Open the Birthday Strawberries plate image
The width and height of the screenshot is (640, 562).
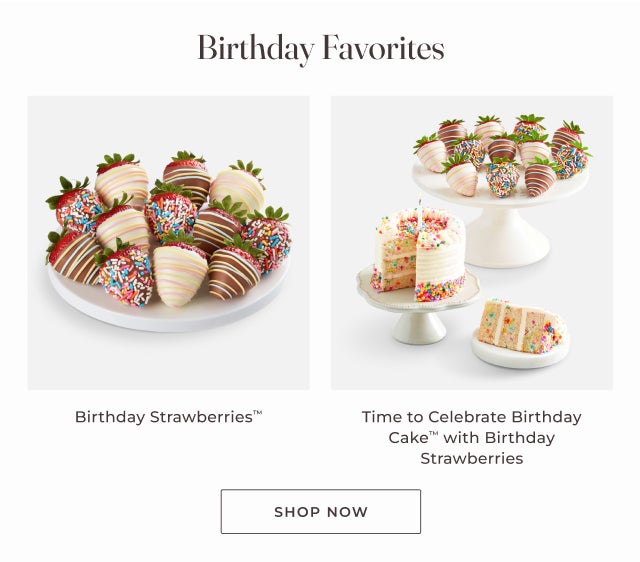tap(169, 243)
